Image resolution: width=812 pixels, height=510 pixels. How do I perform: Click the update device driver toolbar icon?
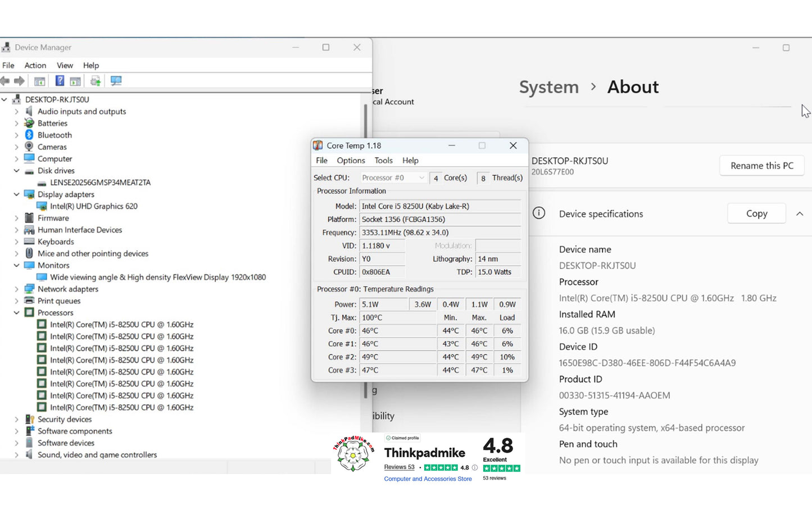tap(96, 81)
